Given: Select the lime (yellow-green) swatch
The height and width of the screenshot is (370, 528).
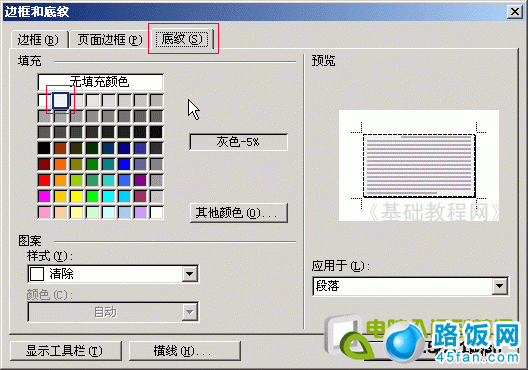Looking at the screenshot, I should click(76, 180).
